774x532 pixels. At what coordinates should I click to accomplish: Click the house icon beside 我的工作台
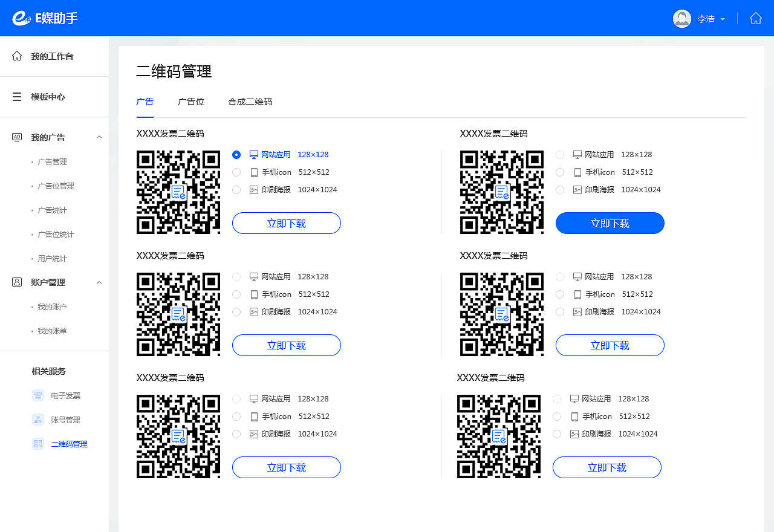(x=17, y=56)
